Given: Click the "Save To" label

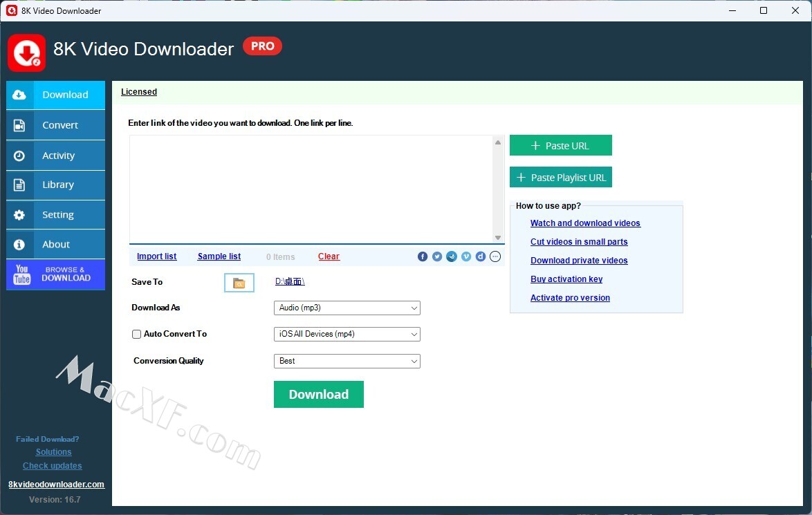Looking at the screenshot, I should coord(147,282).
